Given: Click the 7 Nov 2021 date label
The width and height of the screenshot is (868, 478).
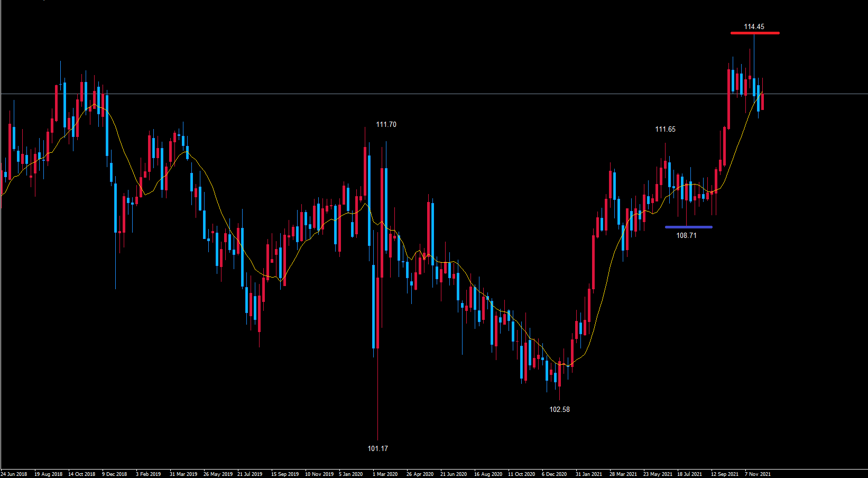Looking at the screenshot, I should click(758, 474).
